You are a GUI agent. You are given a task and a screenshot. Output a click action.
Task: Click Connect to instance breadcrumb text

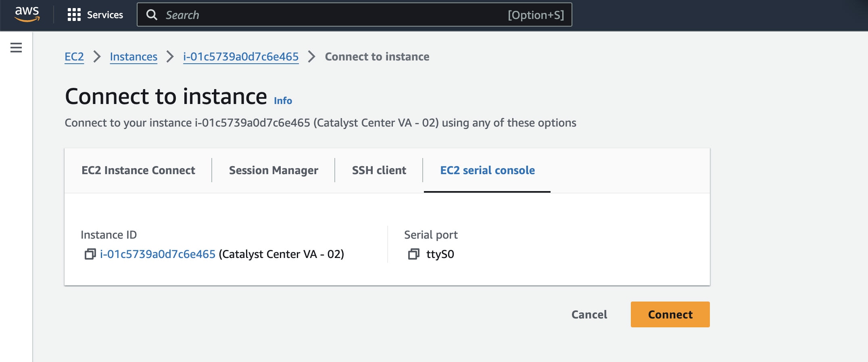pyautogui.click(x=377, y=57)
